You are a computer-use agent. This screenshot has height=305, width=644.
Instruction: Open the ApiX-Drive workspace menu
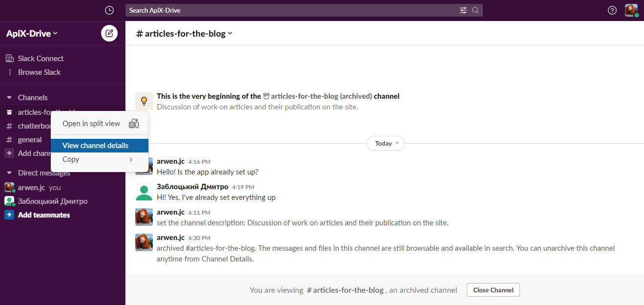coord(32,33)
